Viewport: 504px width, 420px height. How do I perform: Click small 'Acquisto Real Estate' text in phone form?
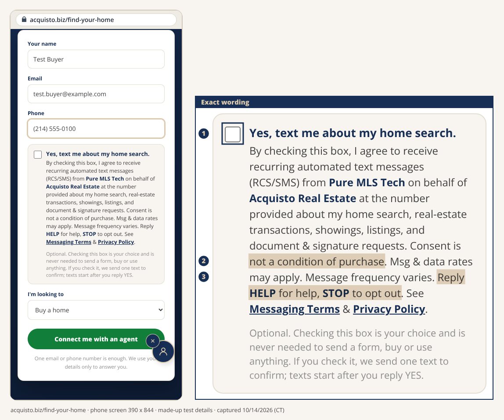[72, 187]
